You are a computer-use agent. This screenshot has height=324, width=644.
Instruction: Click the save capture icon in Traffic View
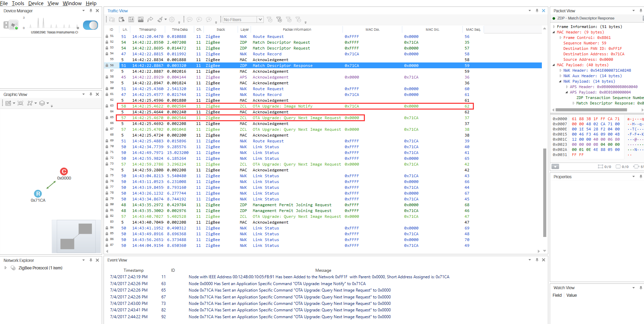(122, 19)
